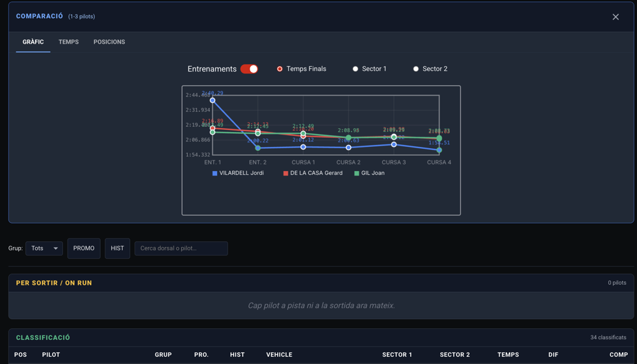Sort by the SECTOR 1 column header
The width and height of the screenshot is (637, 364).
pyautogui.click(x=397, y=355)
